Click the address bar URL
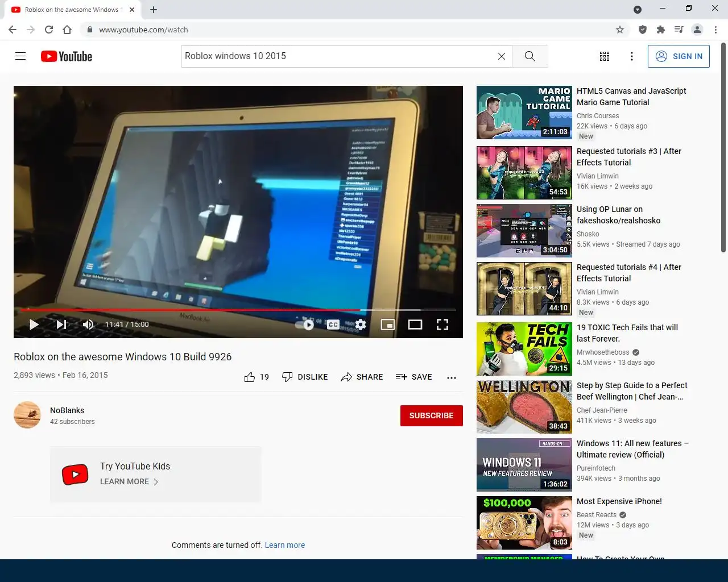728x582 pixels. click(x=143, y=30)
